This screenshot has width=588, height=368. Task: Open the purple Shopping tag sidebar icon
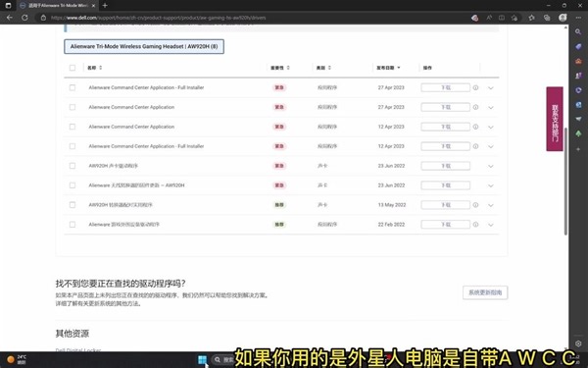[x=578, y=46]
